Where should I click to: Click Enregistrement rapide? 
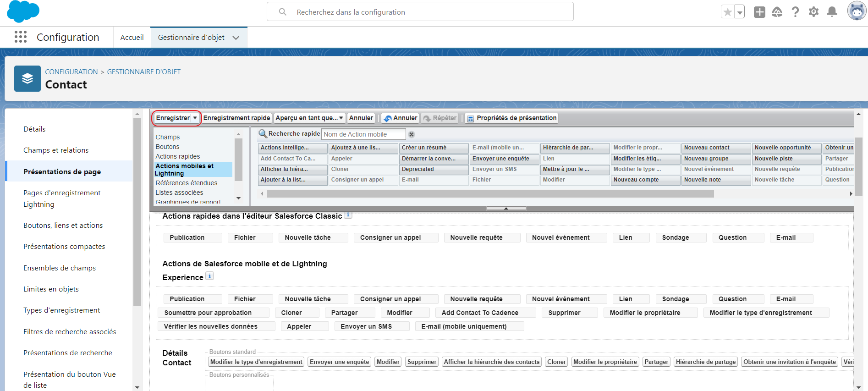236,118
